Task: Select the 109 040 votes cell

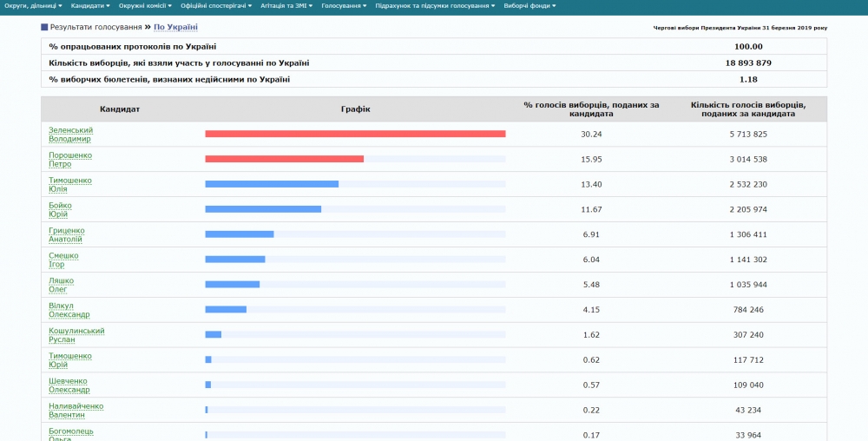Action: click(x=748, y=385)
